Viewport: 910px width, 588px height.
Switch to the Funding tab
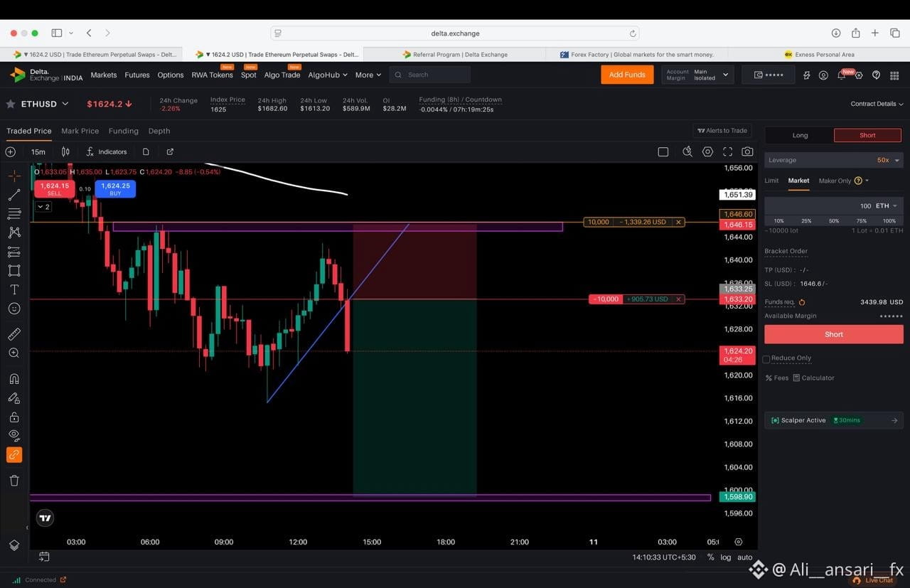pyautogui.click(x=124, y=131)
